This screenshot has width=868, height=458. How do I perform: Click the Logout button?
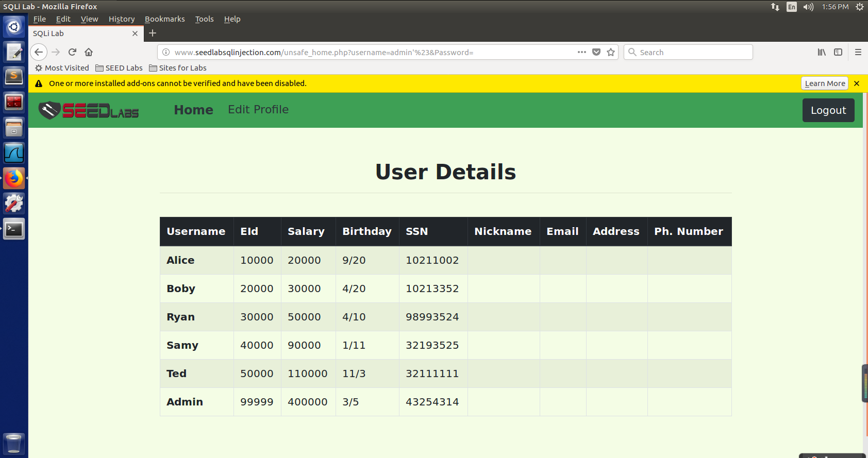828,110
